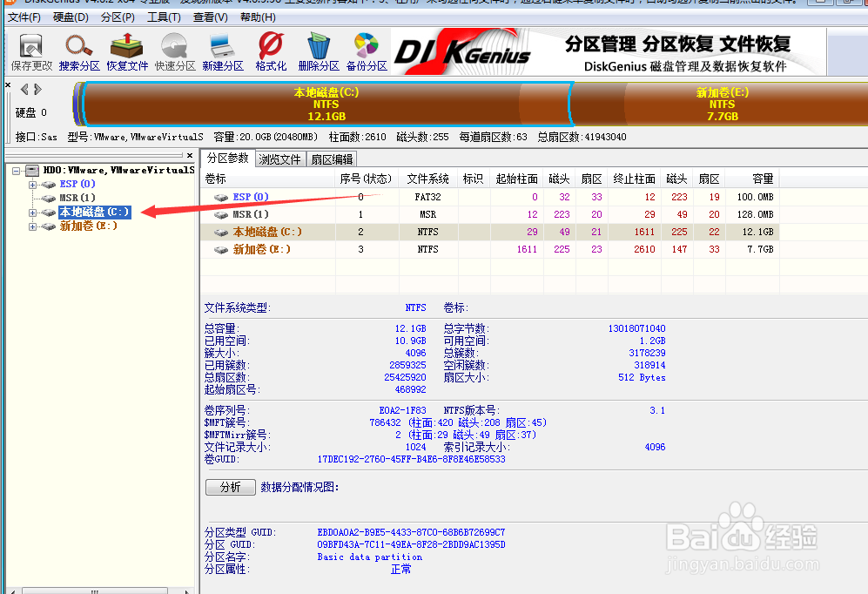The height and width of the screenshot is (594, 868).
Task: Collapse the HD0 VMware disk tree node
Action: click(16, 171)
